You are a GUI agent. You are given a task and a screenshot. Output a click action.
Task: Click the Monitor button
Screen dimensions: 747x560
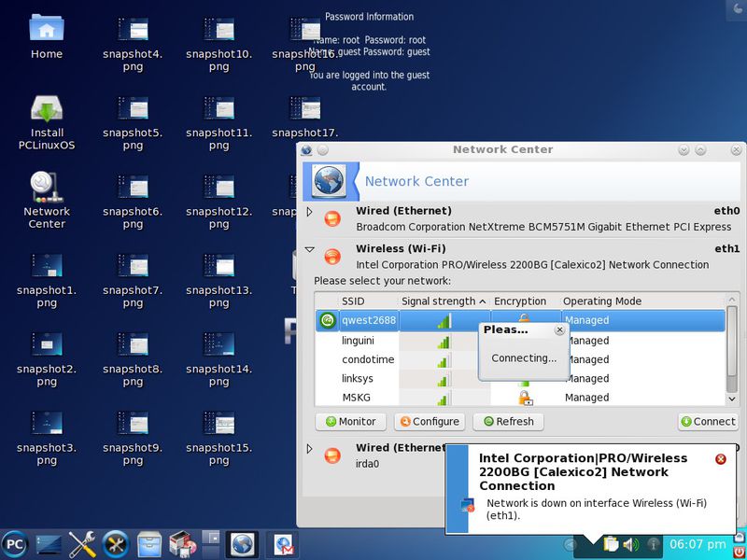pos(351,422)
